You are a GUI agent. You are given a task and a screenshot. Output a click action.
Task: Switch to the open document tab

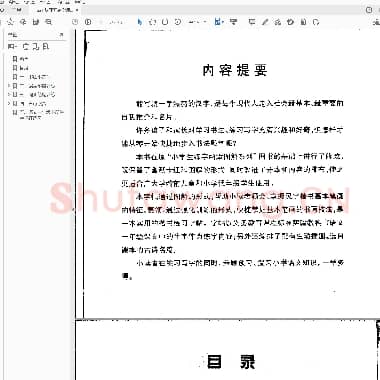pyautogui.click(x=54, y=10)
